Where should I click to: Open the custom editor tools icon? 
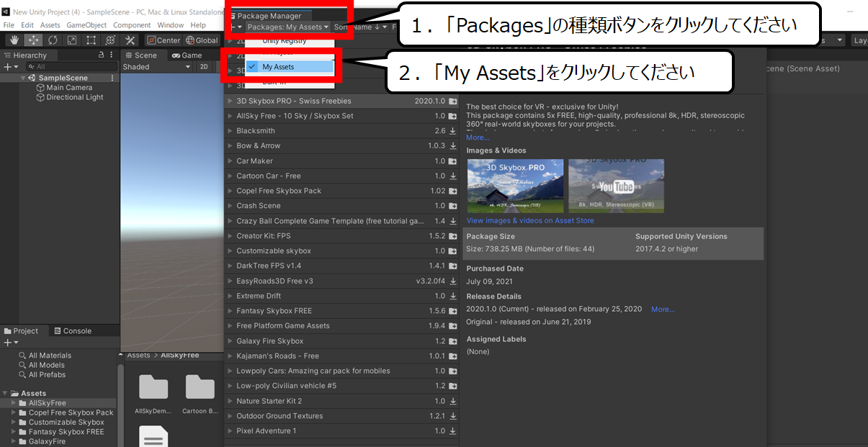pyautogui.click(x=130, y=40)
